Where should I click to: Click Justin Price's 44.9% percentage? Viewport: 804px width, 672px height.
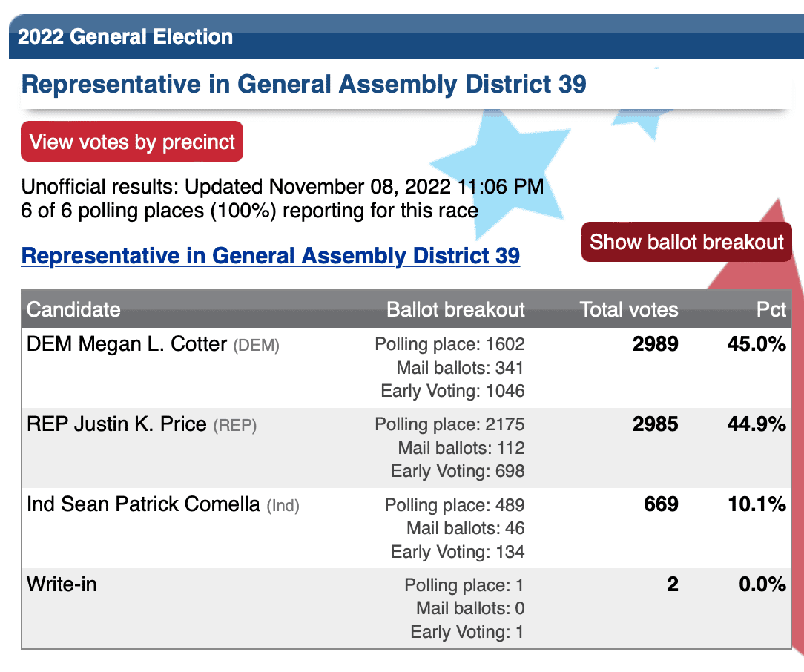757,424
